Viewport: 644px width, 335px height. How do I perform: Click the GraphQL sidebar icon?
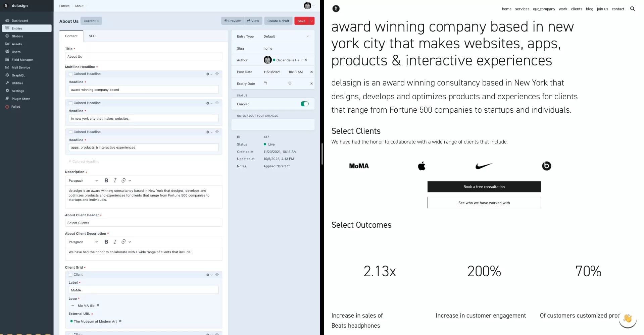pyautogui.click(x=7, y=75)
